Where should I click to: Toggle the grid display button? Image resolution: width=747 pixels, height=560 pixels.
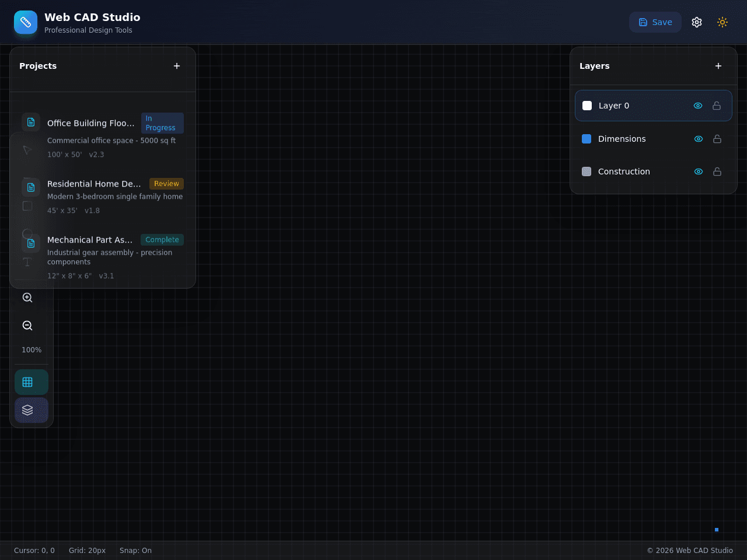32,382
